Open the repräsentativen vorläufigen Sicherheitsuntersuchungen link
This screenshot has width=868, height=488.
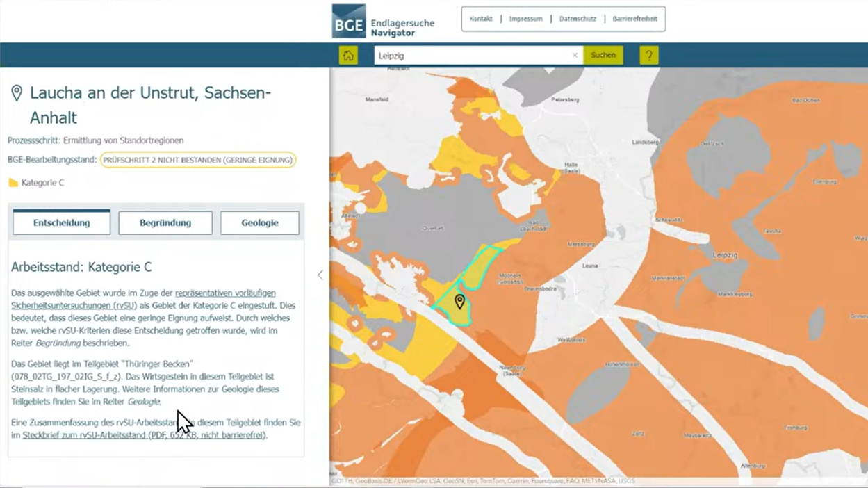tap(143, 299)
